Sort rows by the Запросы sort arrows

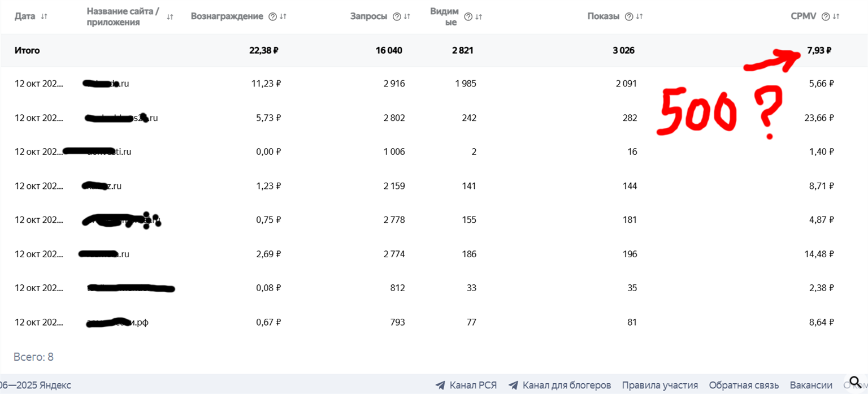[x=407, y=16]
